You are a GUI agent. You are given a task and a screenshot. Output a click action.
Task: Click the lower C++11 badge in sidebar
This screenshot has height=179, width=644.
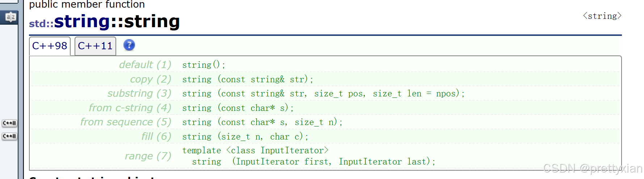point(9,136)
